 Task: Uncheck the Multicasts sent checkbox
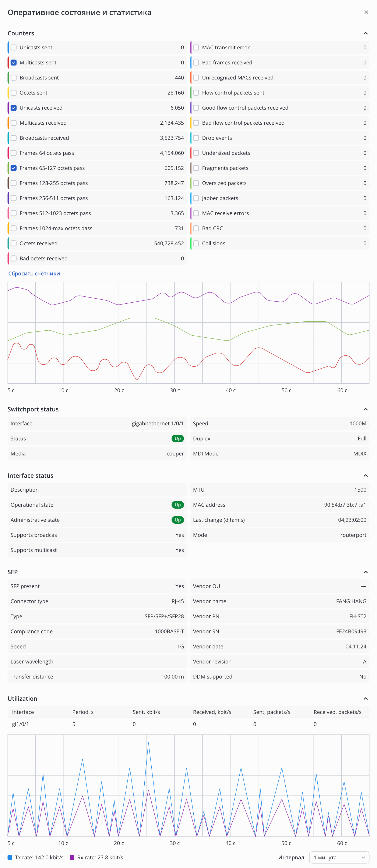14,63
